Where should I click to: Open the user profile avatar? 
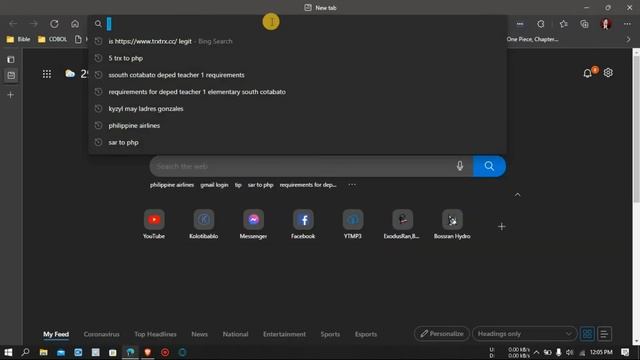pos(606,24)
